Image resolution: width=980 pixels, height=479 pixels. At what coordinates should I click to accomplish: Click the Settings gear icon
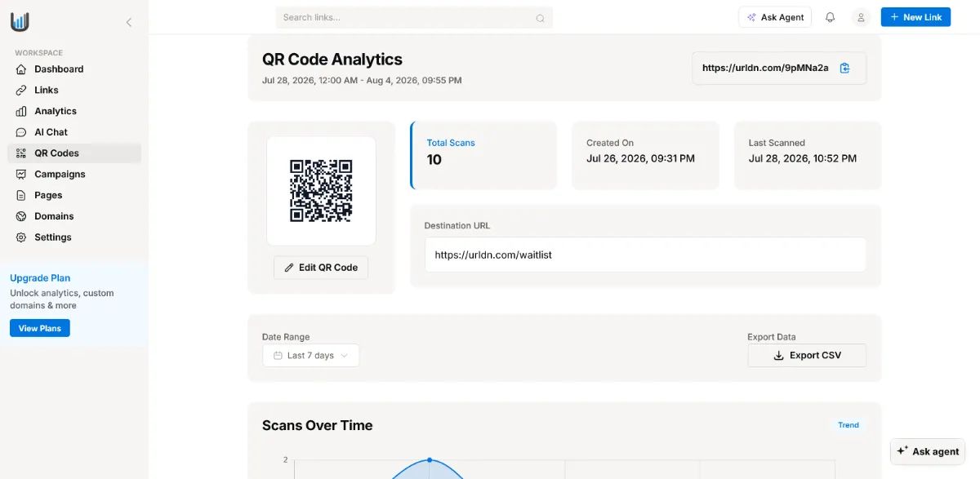click(21, 237)
